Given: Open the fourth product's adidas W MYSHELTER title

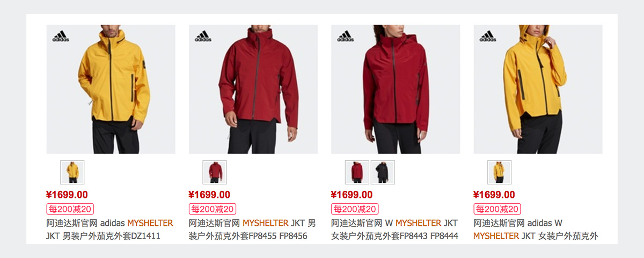Looking at the screenshot, I should [x=536, y=230].
